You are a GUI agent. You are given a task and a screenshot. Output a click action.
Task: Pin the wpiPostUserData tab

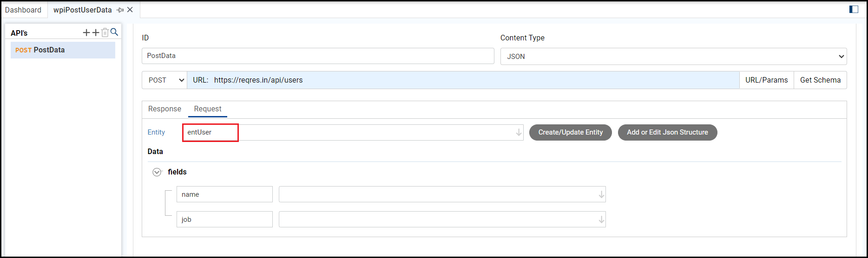tap(120, 10)
